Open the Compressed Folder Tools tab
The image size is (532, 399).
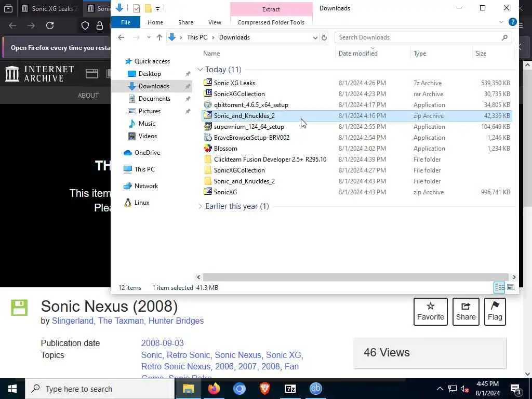[271, 22]
